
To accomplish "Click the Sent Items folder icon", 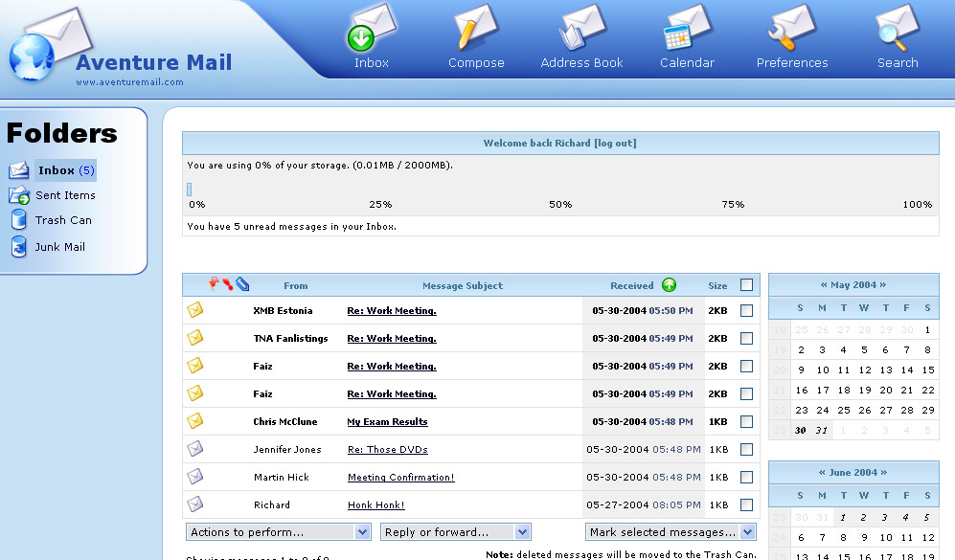I will 19,195.
